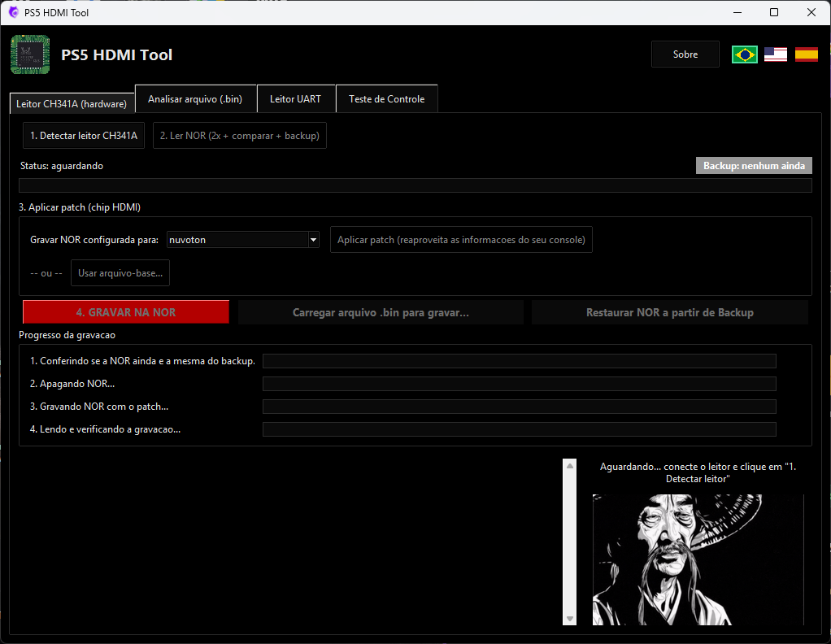This screenshot has width=831, height=644.
Task: Click the Gravar NOR configurada para: label
Action: (x=94, y=240)
